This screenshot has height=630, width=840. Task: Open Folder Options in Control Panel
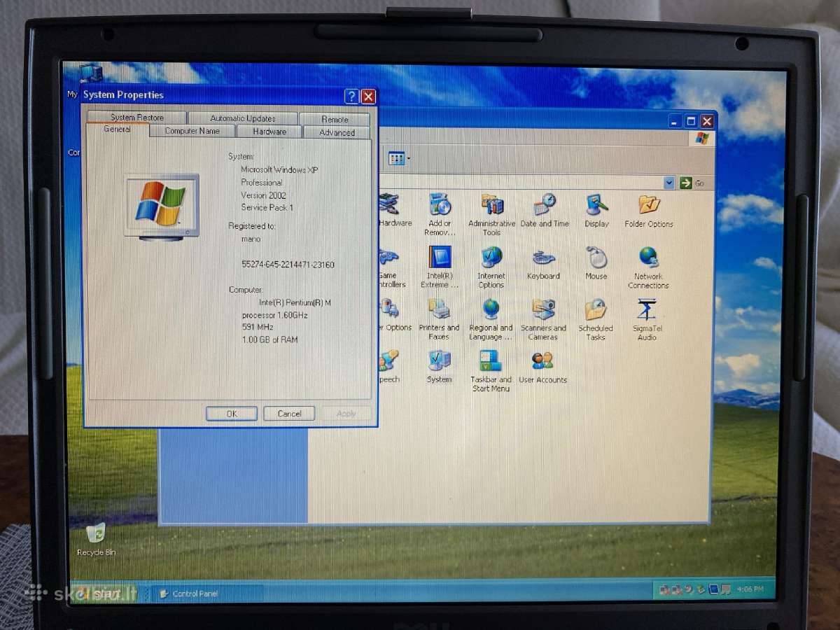click(649, 210)
